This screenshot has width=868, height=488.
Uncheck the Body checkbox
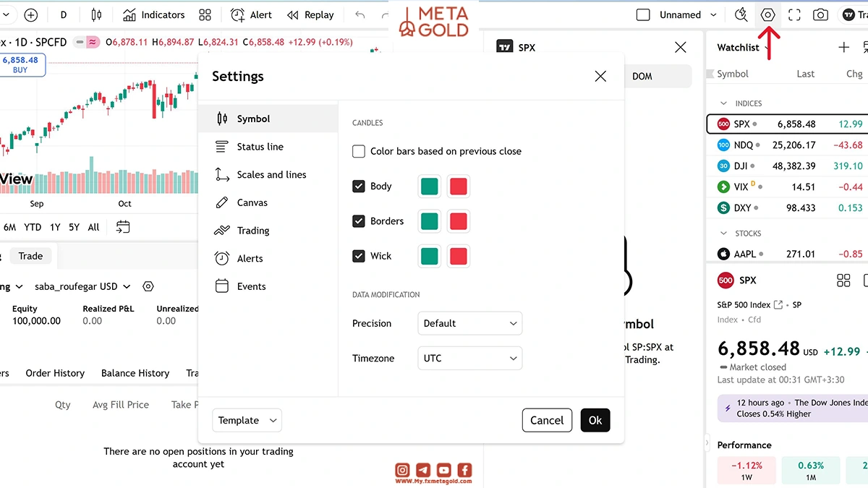[359, 186]
